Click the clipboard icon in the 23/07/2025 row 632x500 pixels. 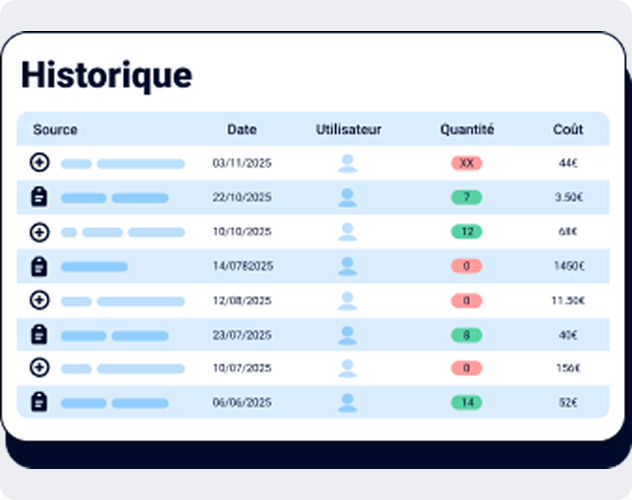tap(39, 334)
